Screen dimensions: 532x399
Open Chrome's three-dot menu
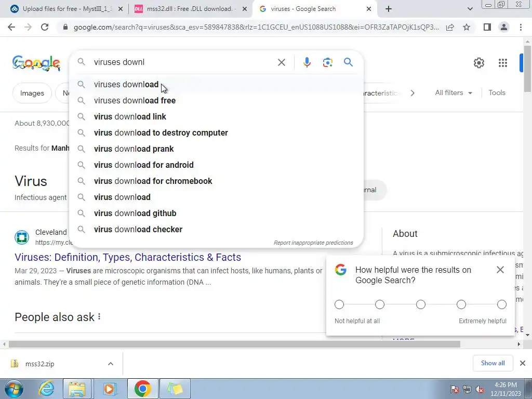click(x=521, y=27)
